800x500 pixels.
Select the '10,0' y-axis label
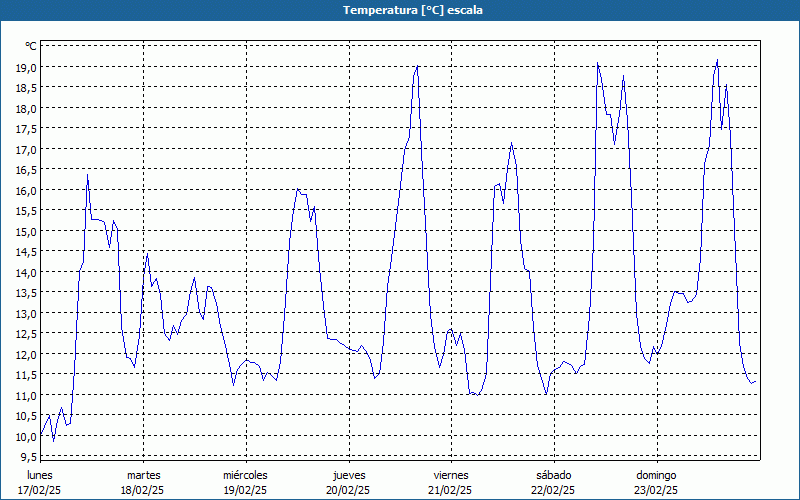coord(27,436)
